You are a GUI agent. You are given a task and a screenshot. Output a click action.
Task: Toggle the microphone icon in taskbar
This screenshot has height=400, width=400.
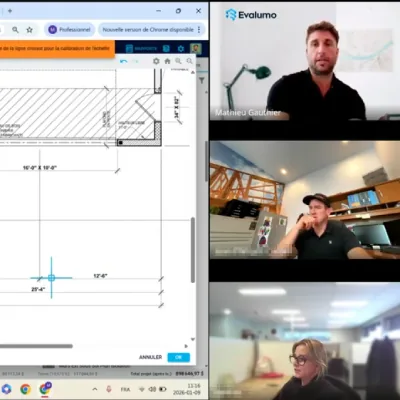(x=108, y=389)
